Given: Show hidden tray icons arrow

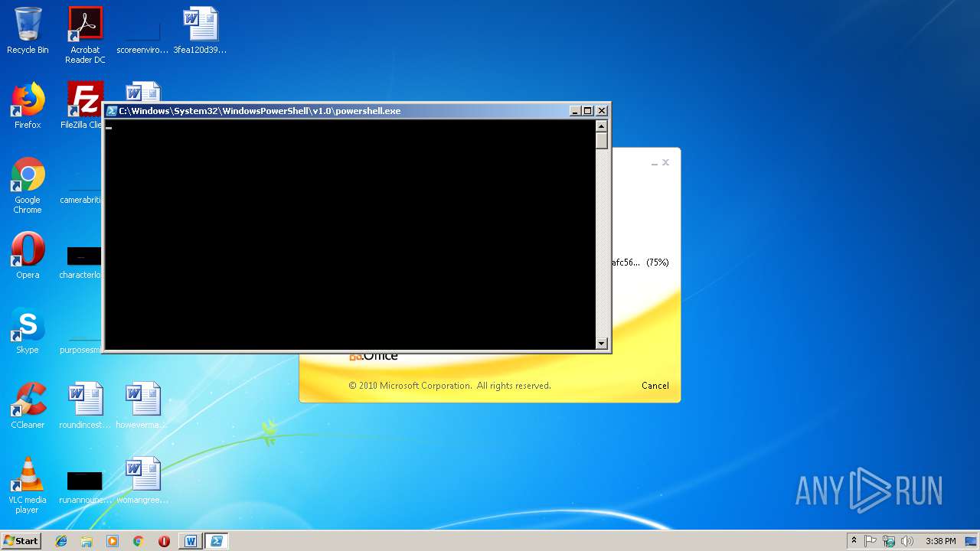Looking at the screenshot, I should [x=854, y=541].
